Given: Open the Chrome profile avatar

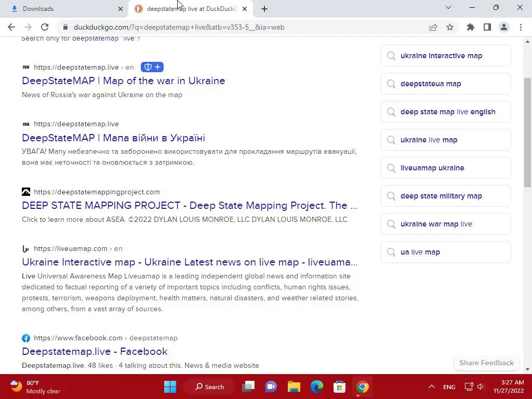Looking at the screenshot, I should click(x=504, y=27).
